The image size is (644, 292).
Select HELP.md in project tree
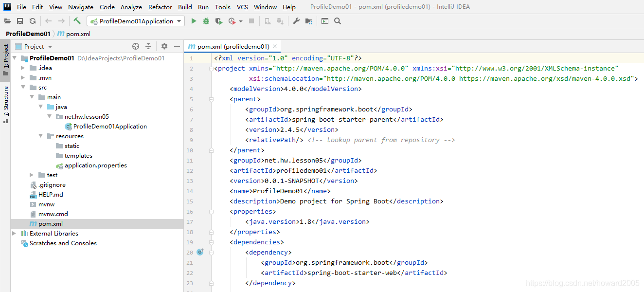pyautogui.click(x=51, y=194)
